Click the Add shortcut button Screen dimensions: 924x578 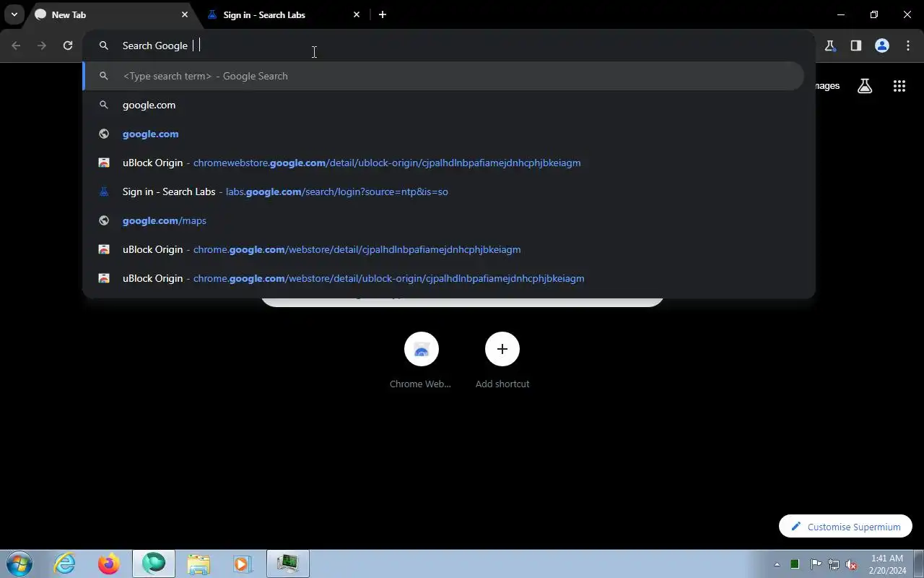click(x=502, y=361)
